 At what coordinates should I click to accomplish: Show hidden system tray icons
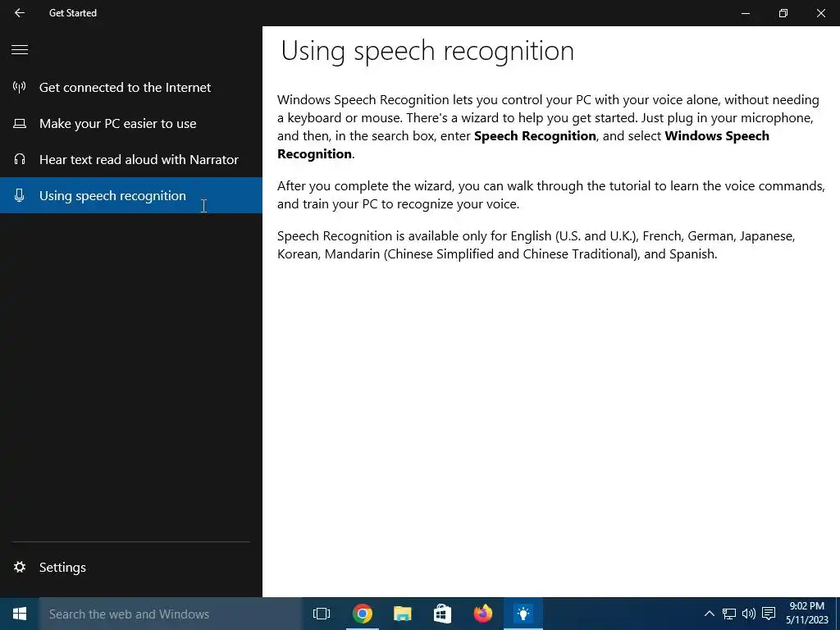click(x=709, y=614)
